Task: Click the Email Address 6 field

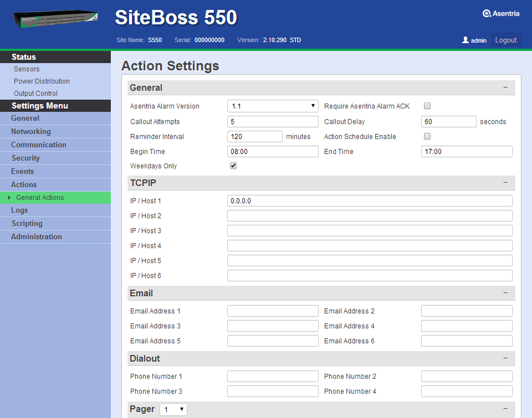Action: pyautogui.click(x=467, y=340)
